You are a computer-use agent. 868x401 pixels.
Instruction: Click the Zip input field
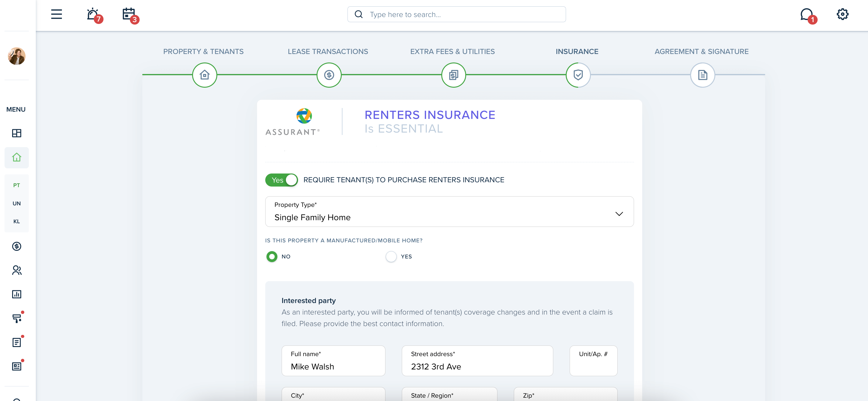click(x=565, y=394)
